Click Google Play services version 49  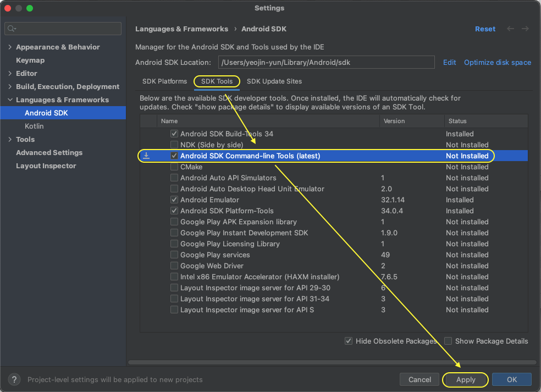pyautogui.click(x=385, y=255)
